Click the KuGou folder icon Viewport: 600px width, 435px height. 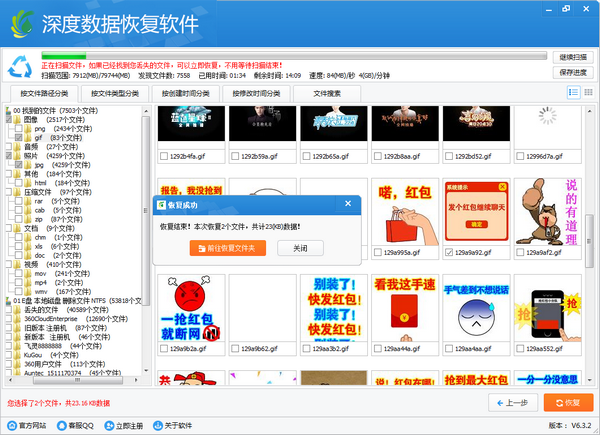pos(17,355)
